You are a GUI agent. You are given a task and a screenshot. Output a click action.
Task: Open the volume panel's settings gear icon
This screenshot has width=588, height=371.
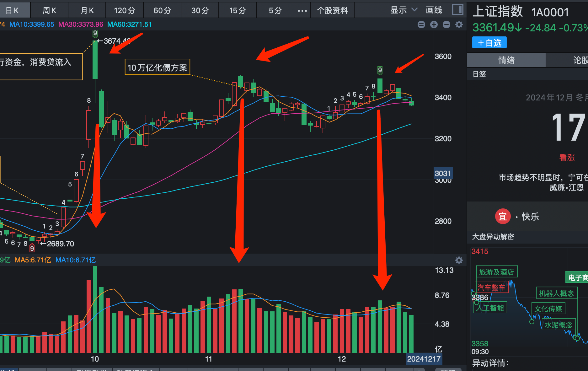[459, 260]
